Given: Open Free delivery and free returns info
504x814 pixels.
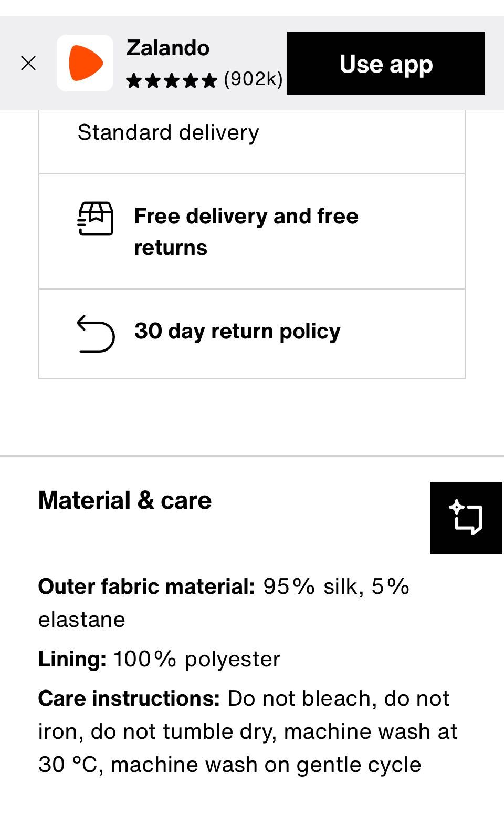Looking at the screenshot, I should click(252, 231).
